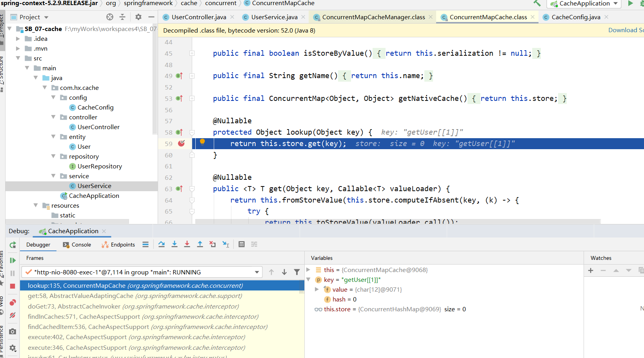This screenshot has height=358, width=644.
Task: Collapse the controller package
Action: click(x=54, y=117)
